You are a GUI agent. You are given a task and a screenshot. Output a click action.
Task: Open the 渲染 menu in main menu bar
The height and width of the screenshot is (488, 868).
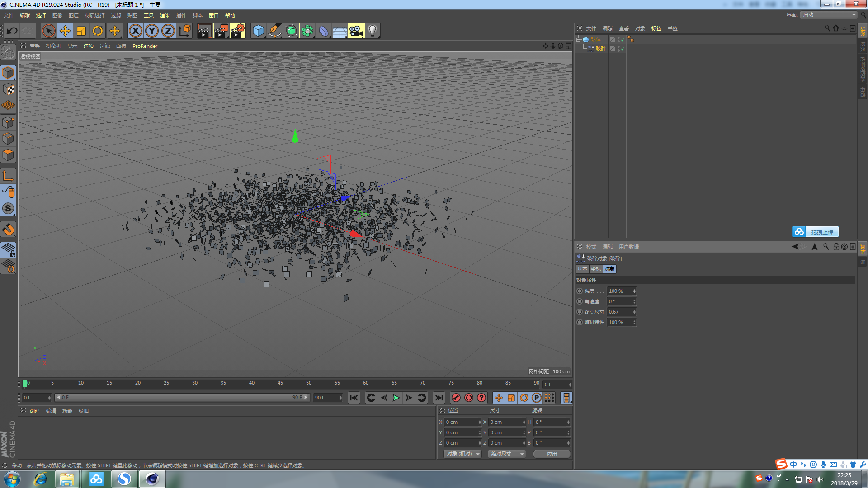point(165,15)
